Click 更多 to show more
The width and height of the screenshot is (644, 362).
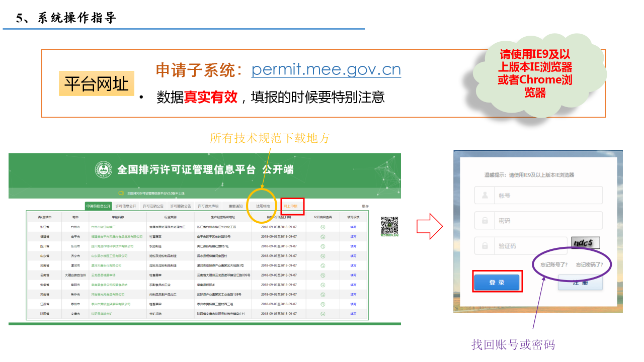click(365, 206)
